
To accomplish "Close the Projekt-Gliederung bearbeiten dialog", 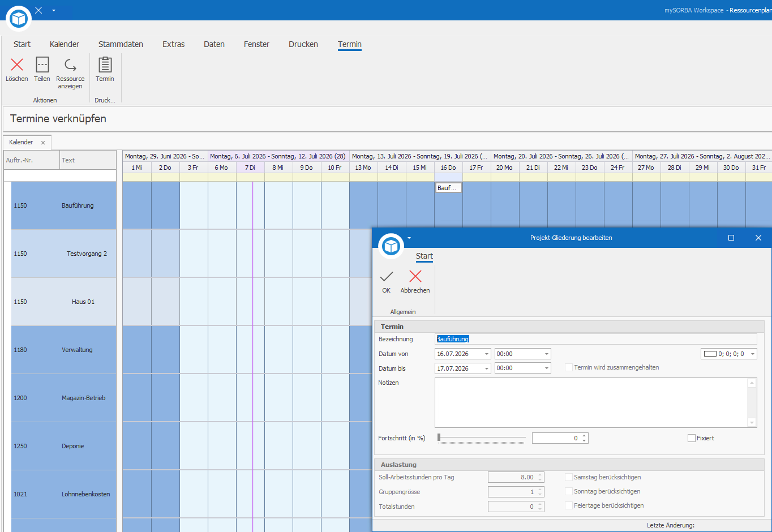I will point(758,238).
